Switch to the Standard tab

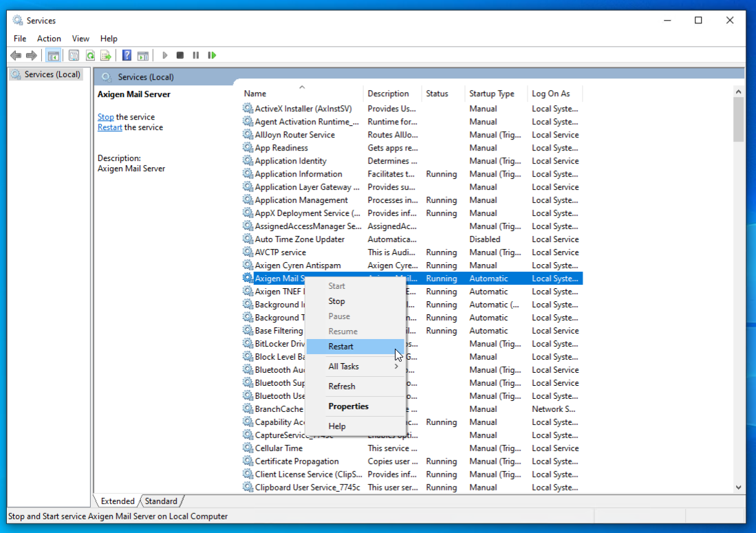(161, 501)
